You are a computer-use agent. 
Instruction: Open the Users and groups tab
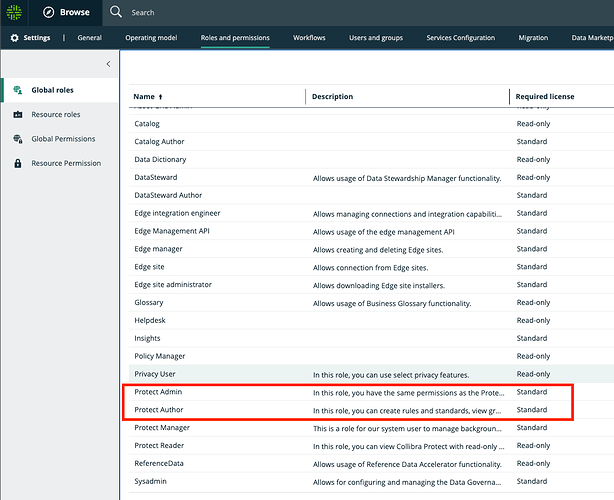[x=376, y=38]
